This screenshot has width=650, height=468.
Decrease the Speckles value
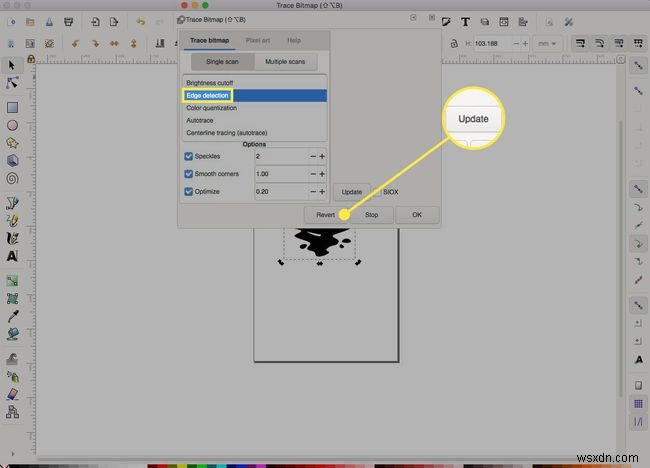pos(313,156)
